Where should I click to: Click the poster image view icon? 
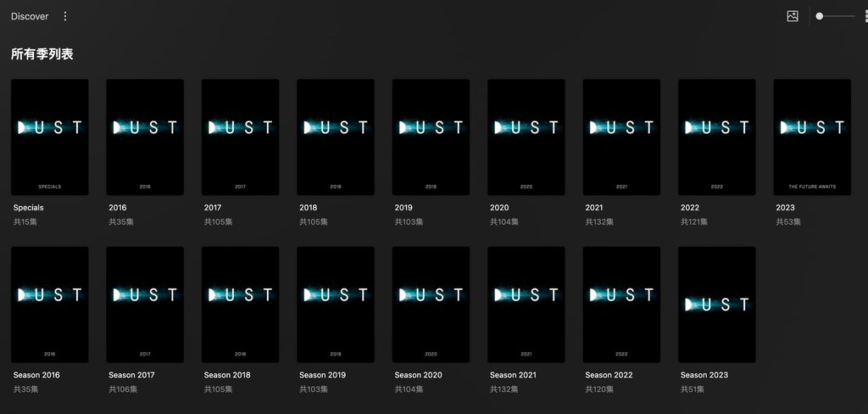(x=793, y=16)
